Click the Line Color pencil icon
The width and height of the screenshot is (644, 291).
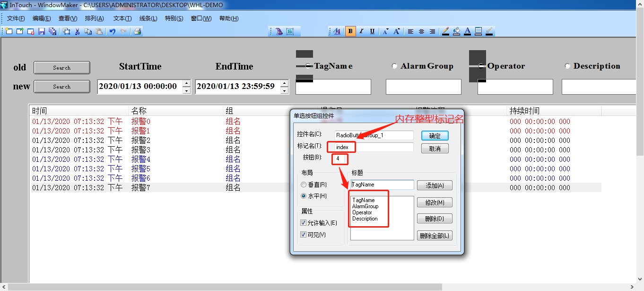(x=445, y=31)
